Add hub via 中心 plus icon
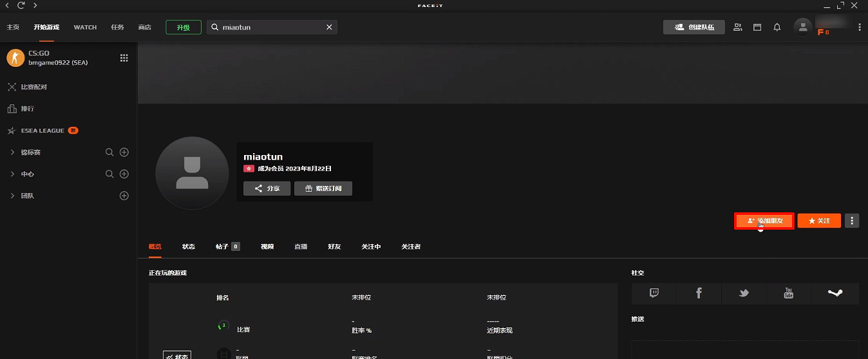This screenshot has height=359, width=868. click(125, 174)
